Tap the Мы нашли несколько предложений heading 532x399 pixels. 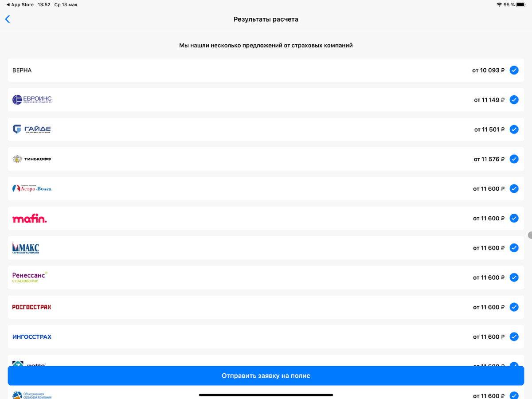click(266, 45)
